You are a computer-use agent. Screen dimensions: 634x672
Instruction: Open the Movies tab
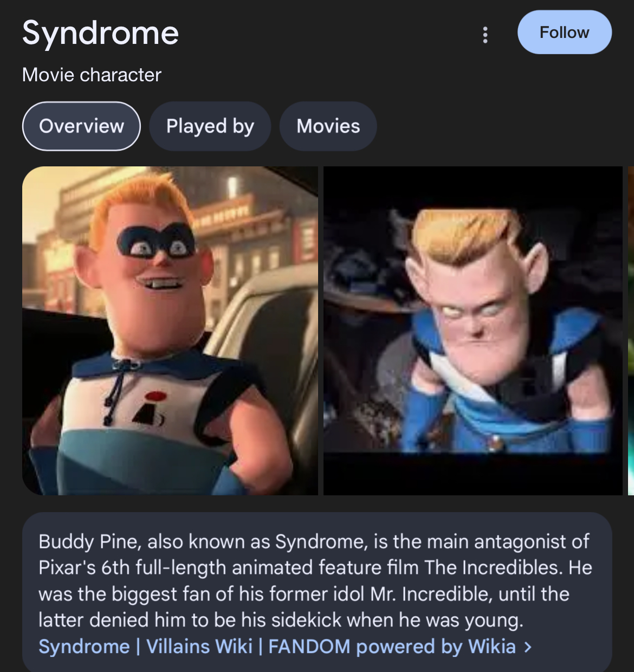tap(328, 126)
